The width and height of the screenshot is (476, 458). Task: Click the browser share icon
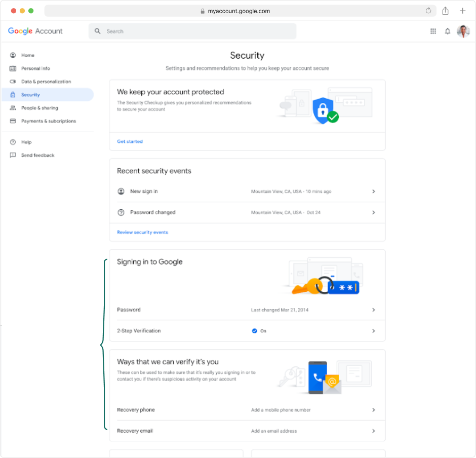445,10
